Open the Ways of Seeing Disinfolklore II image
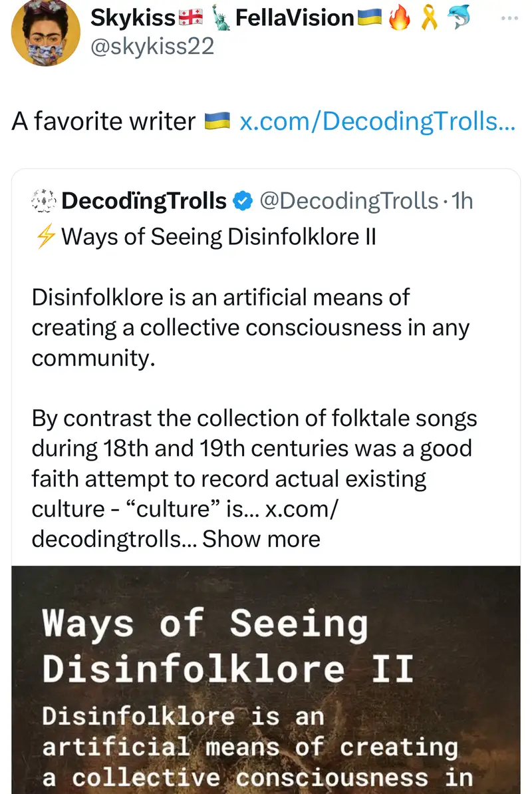Viewport: 532px width, 794px height. tap(266, 679)
